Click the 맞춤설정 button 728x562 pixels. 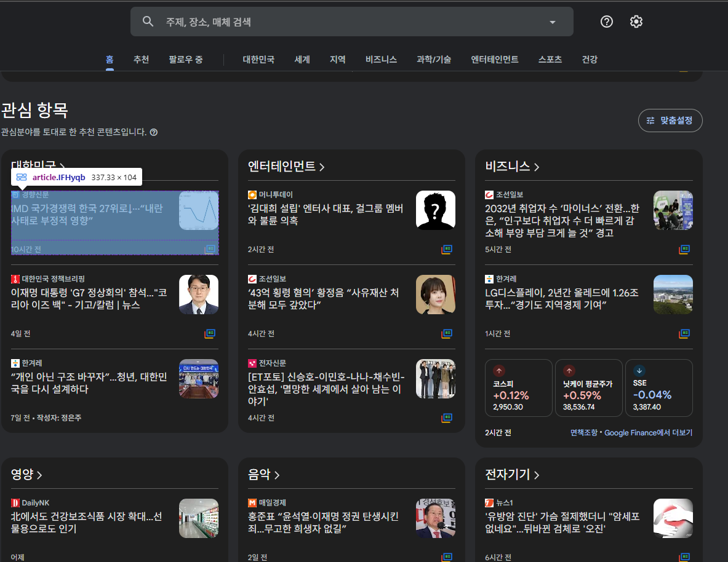[x=670, y=121]
